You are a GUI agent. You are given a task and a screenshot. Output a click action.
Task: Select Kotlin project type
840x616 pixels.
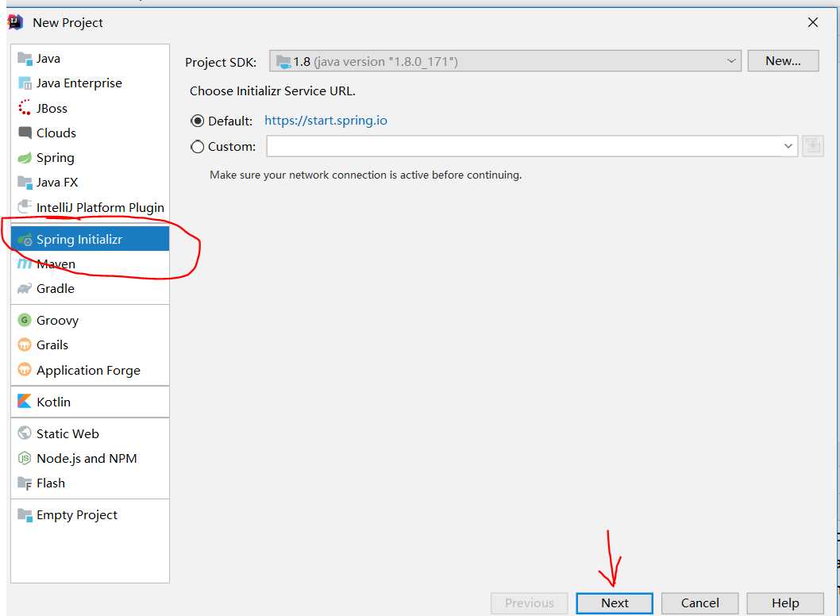pos(90,402)
